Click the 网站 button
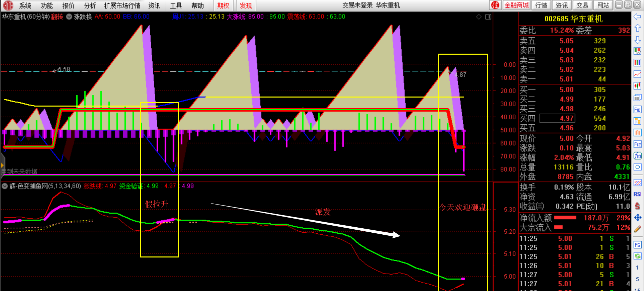644x291 pixels. click(x=603, y=5)
